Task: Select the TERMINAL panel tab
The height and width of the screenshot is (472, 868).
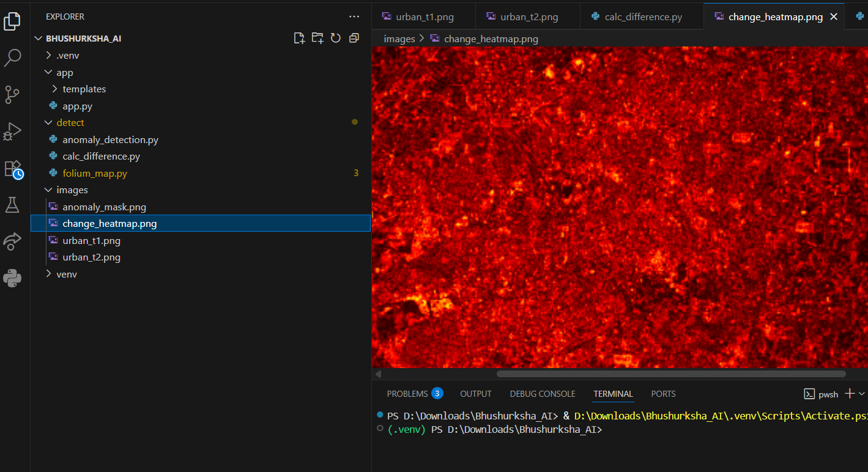Action: 613,394
